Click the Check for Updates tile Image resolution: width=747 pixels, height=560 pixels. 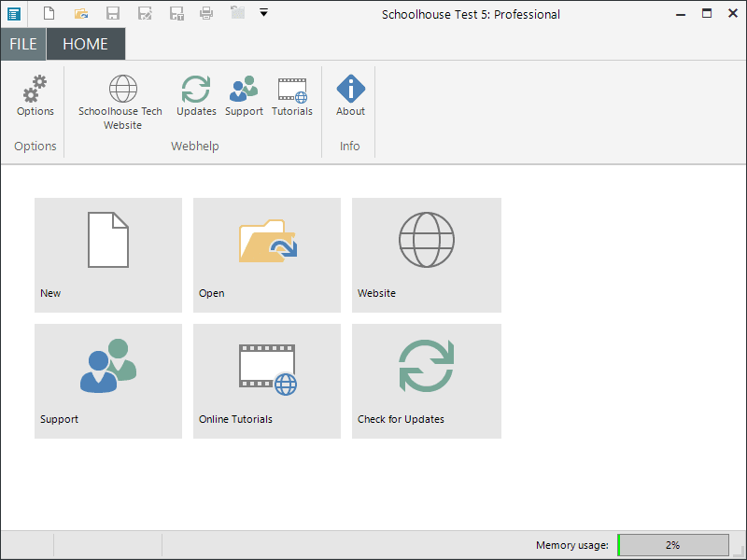pos(426,381)
